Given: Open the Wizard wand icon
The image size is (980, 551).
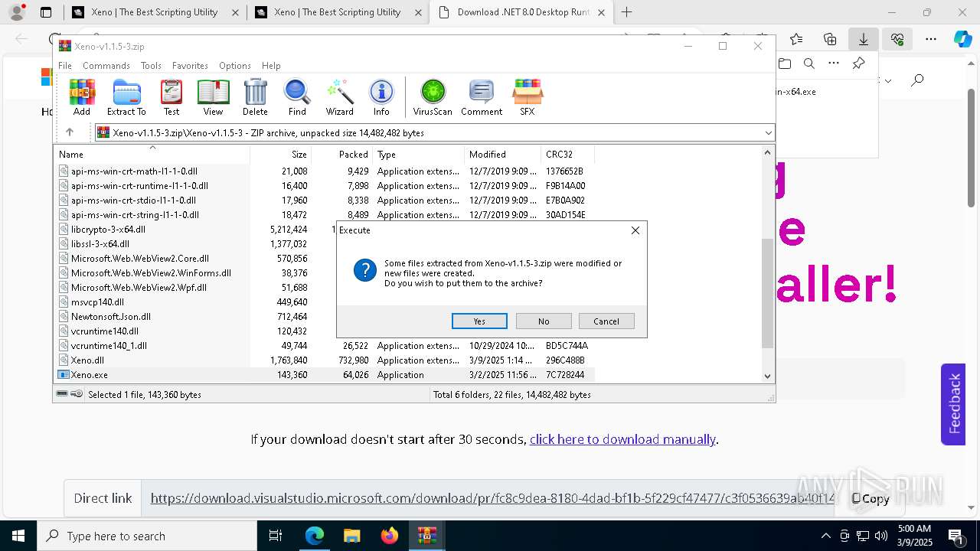Looking at the screenshot, I should click(x=339, y=97).
